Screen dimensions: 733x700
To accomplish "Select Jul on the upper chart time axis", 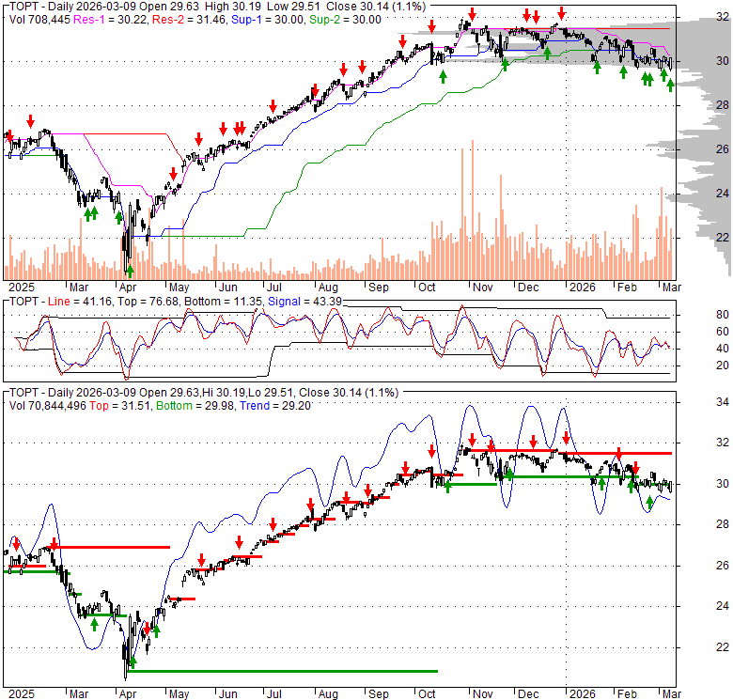I will coord(274,288).
